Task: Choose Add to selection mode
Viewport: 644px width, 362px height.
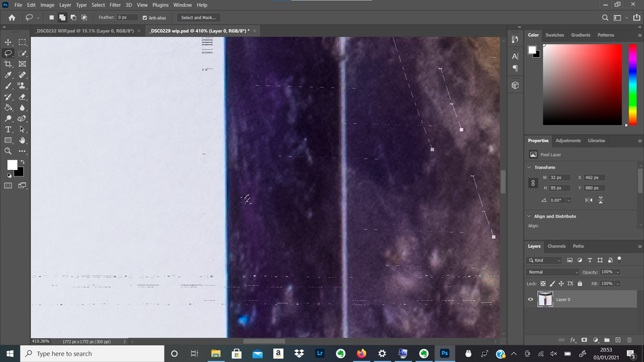Action: click(x=63, y=17)
